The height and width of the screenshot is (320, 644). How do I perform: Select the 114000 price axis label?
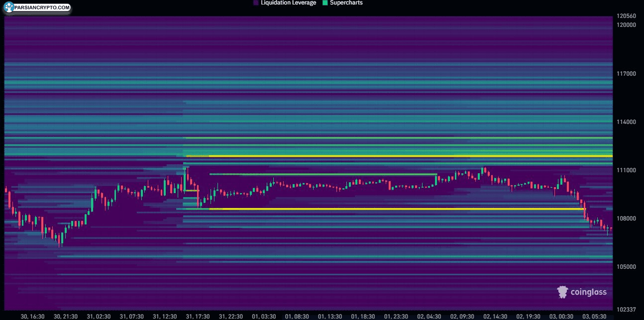[x=626, y=122]
